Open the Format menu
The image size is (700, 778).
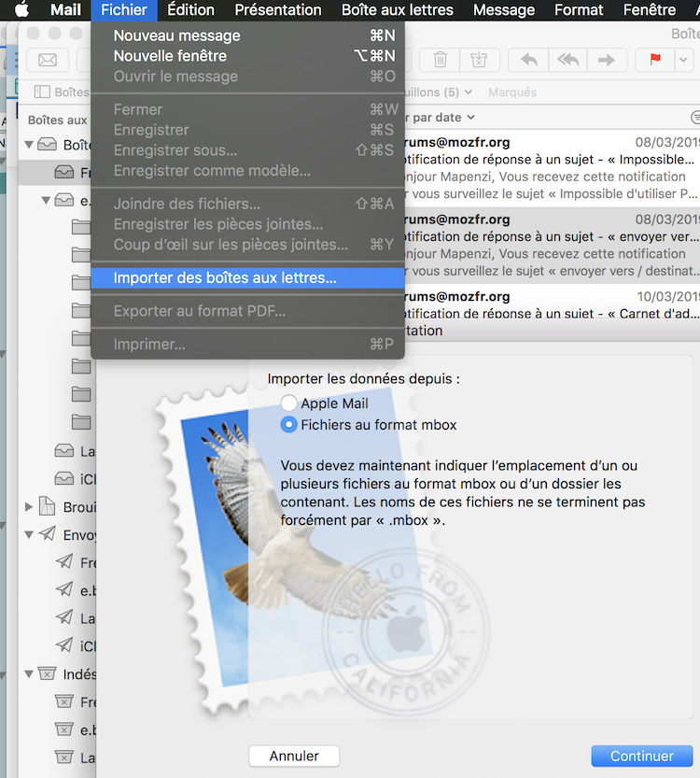[579, 10]
